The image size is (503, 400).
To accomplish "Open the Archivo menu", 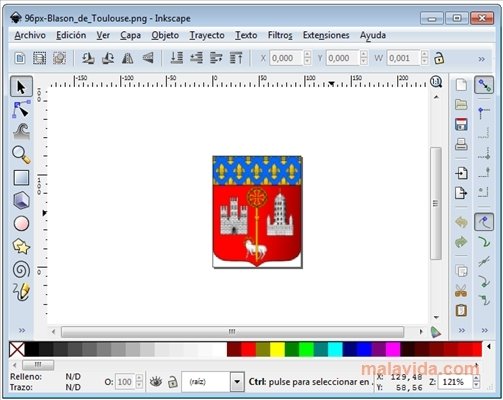I will 30,35.
